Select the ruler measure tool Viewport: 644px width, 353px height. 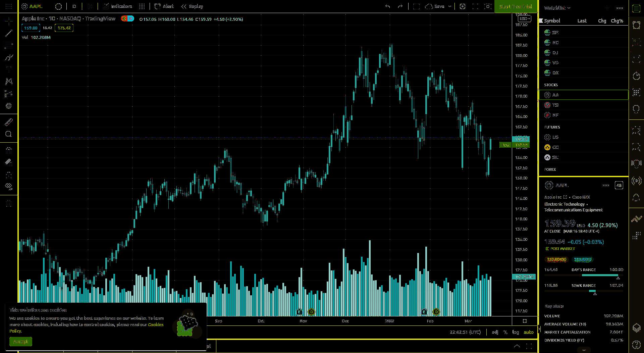point(9,122)
